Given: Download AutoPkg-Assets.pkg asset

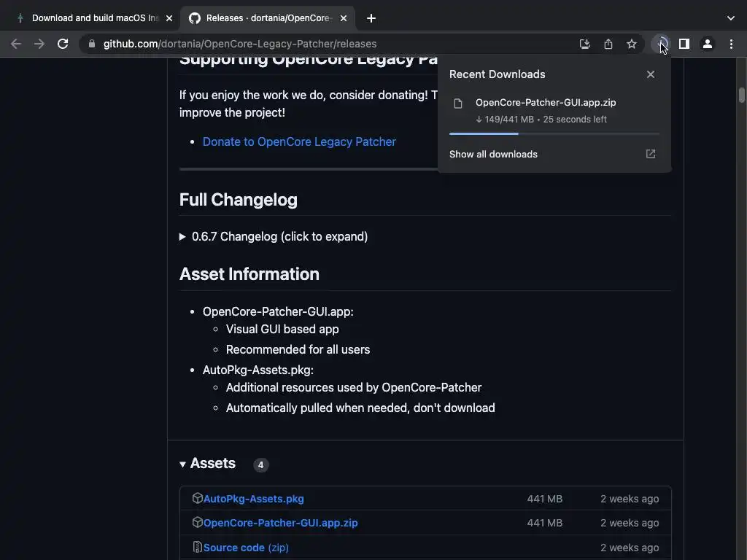Looking at the screenshot, I should click(253, 499).
